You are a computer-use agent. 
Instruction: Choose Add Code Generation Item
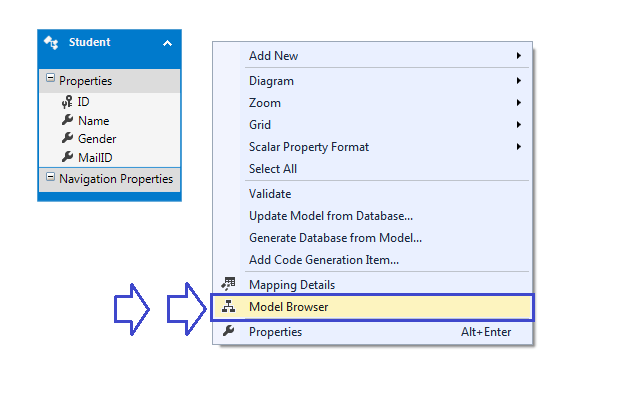[324, 260]
